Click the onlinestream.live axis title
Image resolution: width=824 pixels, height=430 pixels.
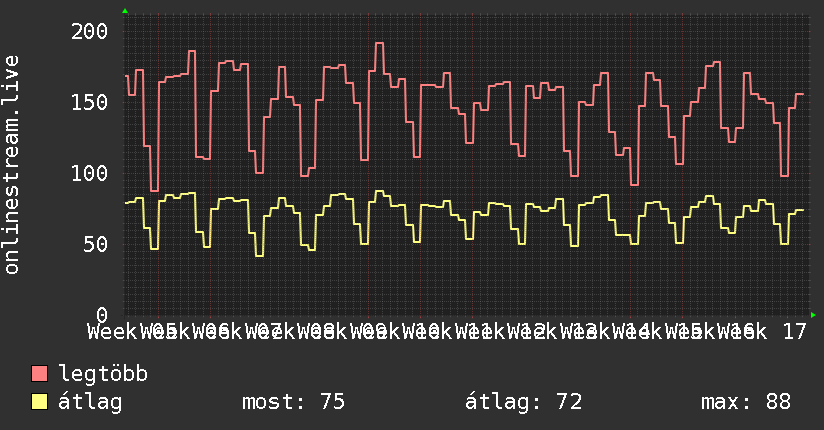pyautogui.click(x=12, y=165)
